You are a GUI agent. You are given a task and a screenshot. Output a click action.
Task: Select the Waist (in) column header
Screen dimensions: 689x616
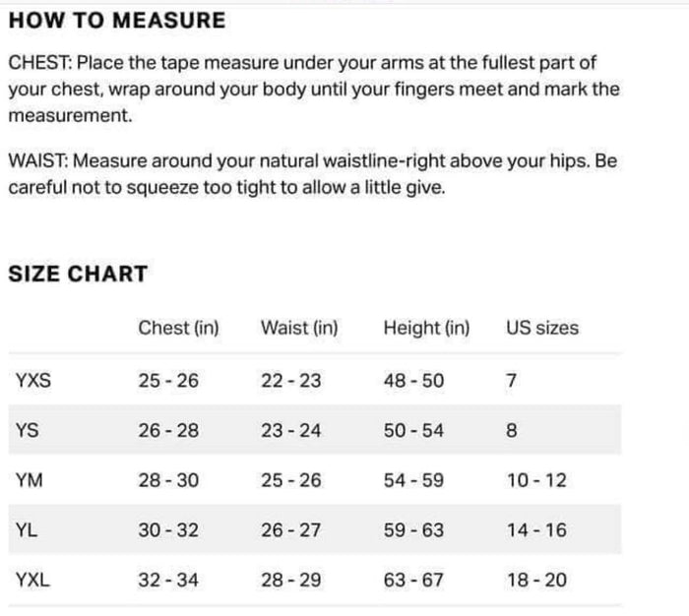[x=299, y=328]
